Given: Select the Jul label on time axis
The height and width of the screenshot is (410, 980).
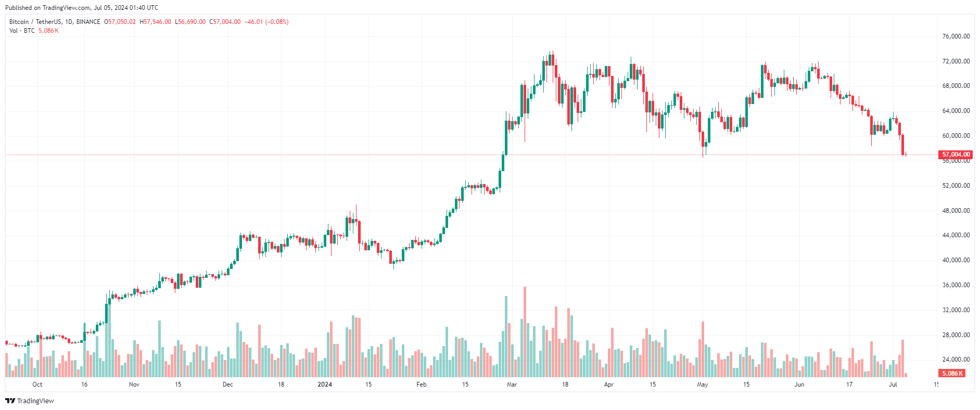Looking at the screenshot, I should pyautogui.click(x=893, y=385).
